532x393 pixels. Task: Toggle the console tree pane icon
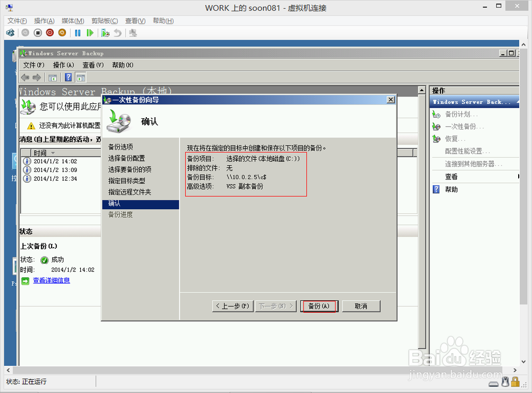(52, 78)
